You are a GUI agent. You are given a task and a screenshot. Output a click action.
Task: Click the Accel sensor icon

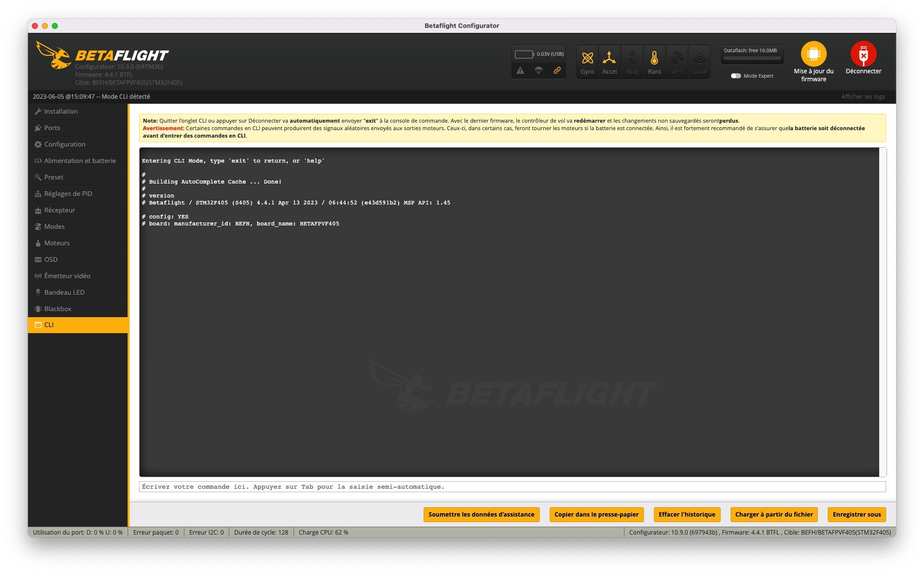tap(609, 61)
